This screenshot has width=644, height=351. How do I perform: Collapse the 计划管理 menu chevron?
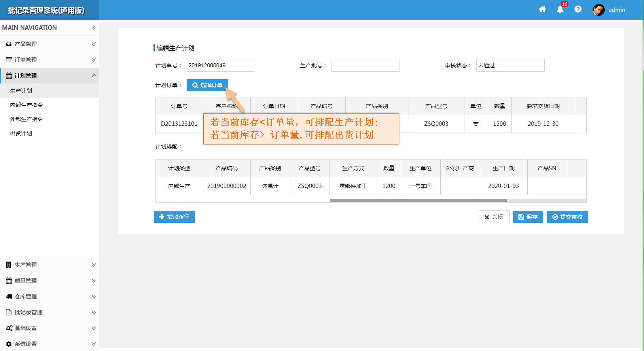(x=94, y=76)
